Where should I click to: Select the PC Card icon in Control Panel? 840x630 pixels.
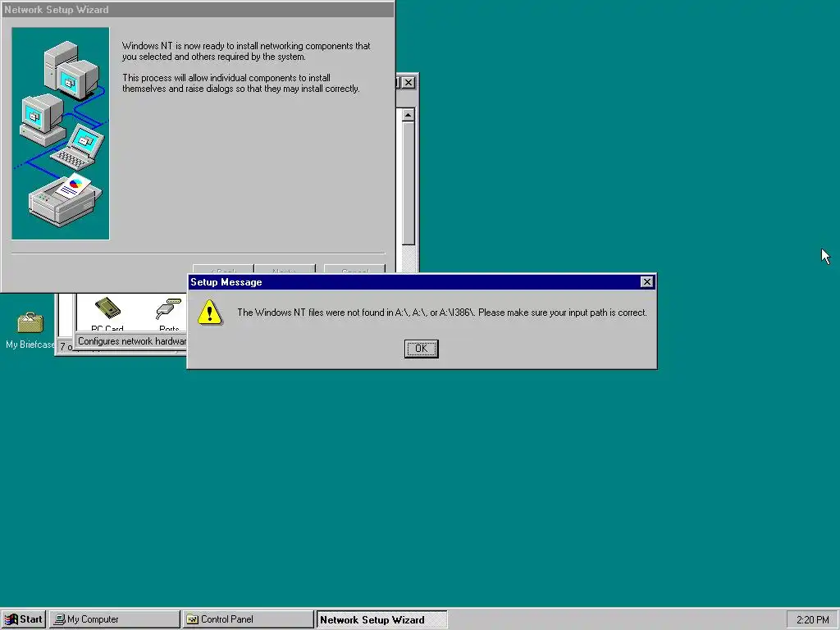coord(107,314)
